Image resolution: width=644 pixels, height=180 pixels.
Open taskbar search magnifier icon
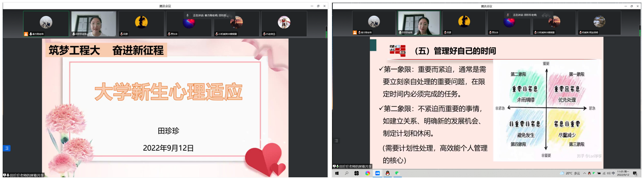(347, 173)
